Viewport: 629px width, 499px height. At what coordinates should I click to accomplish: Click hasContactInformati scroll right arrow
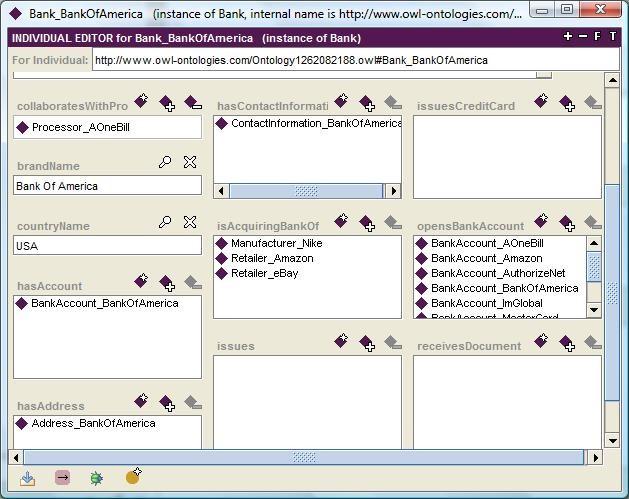click(x=394, y=191)
